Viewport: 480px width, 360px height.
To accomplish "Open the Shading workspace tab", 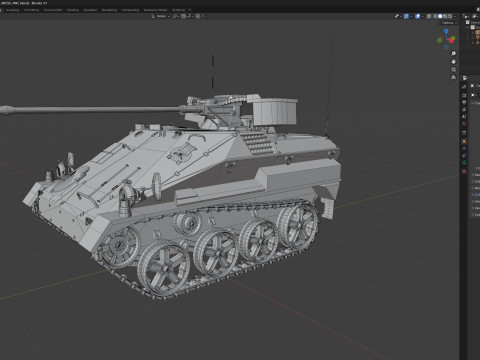I will pyautogui.click(x=73, y=10).
